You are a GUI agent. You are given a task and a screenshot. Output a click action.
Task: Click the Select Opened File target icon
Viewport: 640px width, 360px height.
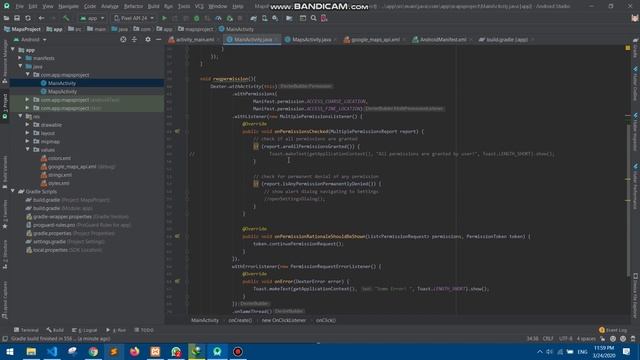pos(123,40)
